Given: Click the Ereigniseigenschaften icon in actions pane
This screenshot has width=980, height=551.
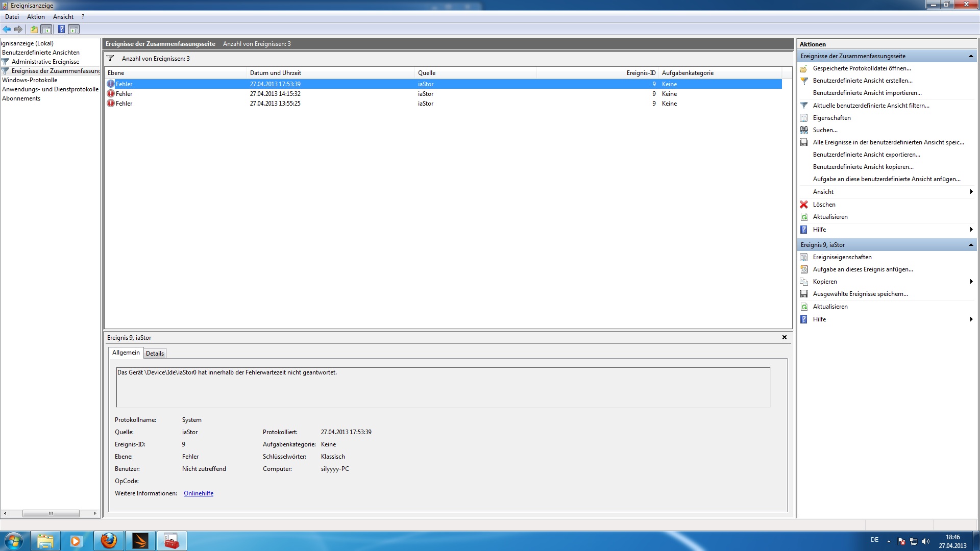Looking at the screenshot, I should coord(804,257).
